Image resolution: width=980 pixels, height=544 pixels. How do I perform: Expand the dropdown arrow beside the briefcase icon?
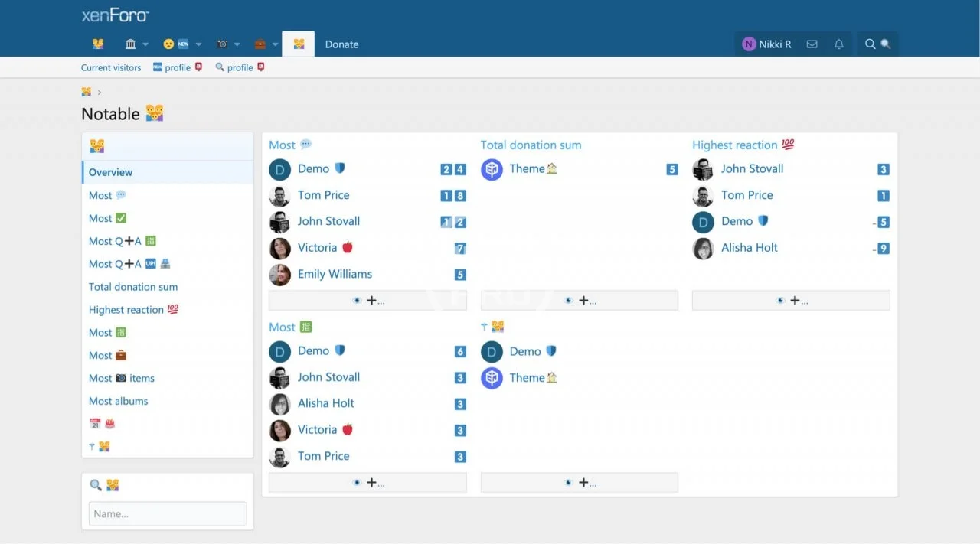[275, 44]
